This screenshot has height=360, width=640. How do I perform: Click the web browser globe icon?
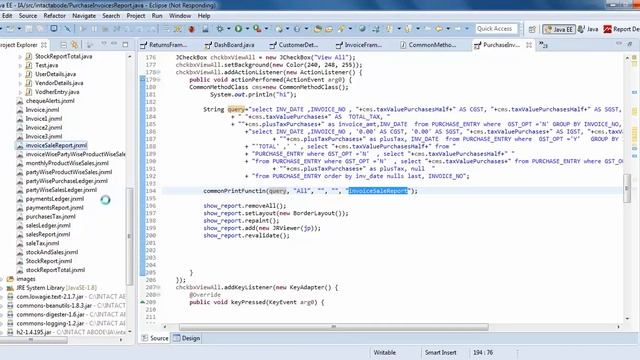click(362, 29)
